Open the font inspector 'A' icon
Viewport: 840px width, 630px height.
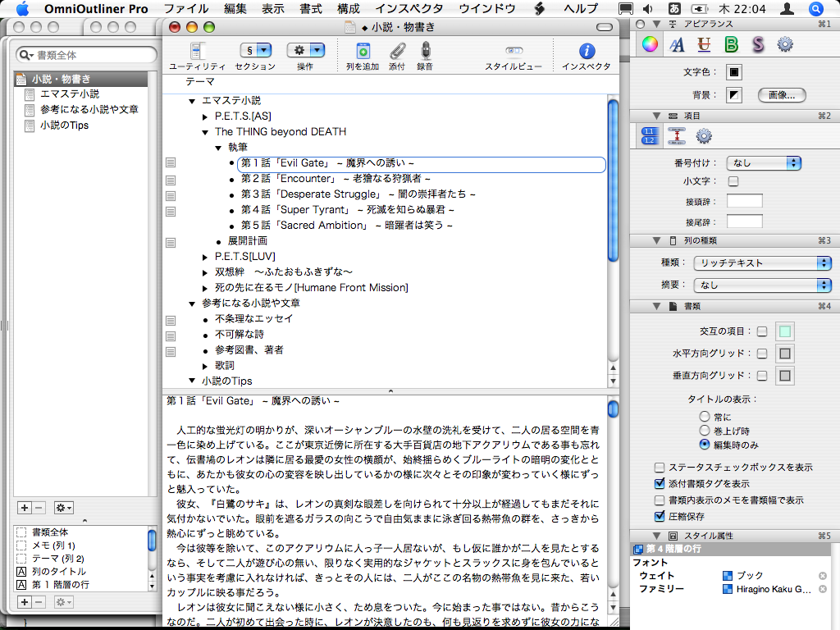click(x=677, y=44)
